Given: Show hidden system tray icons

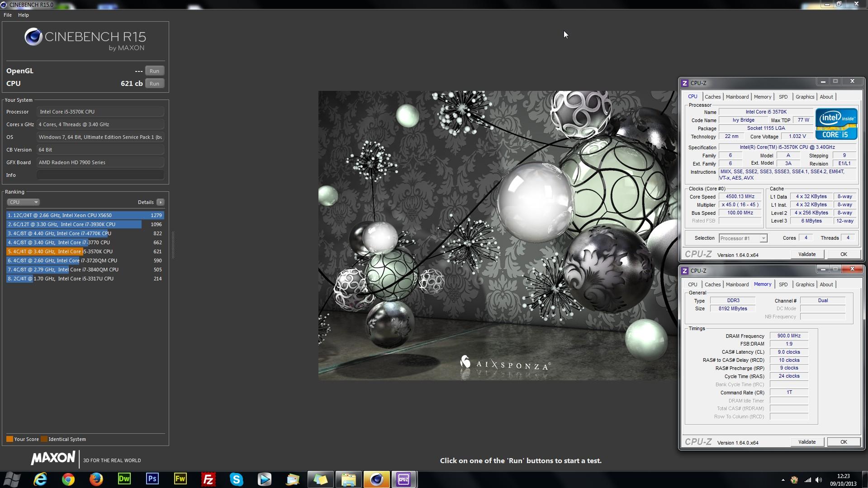Looking at the screenshot, I should click(x=783, y=480).
